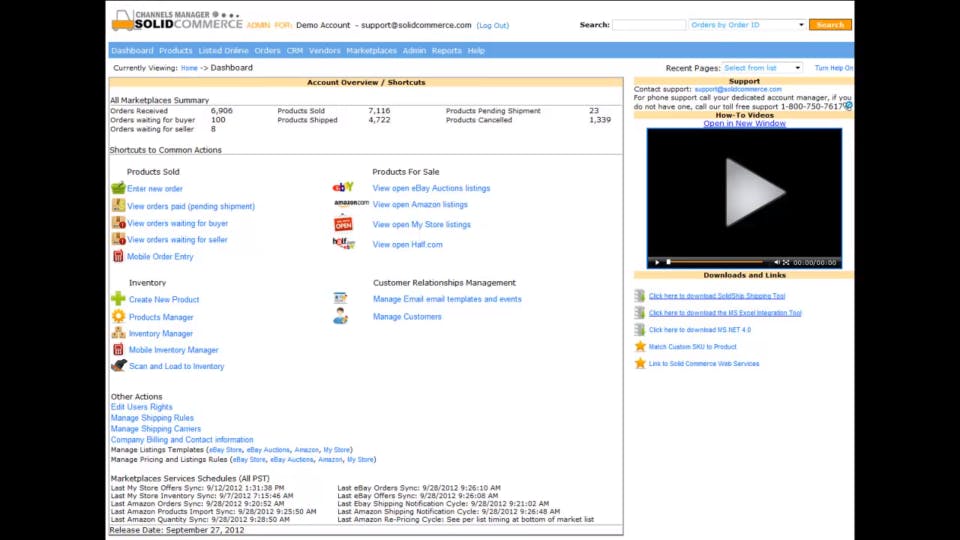Image resolution: width=960 pixels, height=540 pixels.
Task: Open View open My Store listings
Action: click(421, 225)
